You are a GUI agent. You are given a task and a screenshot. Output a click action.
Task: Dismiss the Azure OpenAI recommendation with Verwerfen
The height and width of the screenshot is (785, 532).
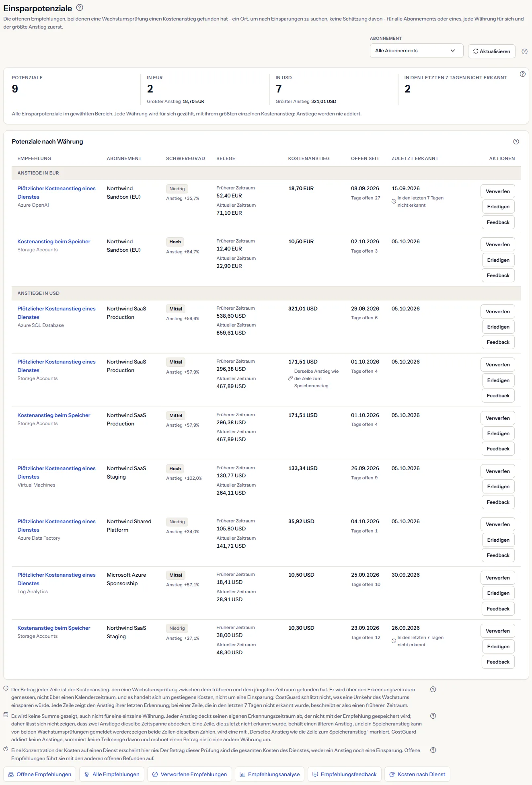pyautogui.click(x=497, y=191)
